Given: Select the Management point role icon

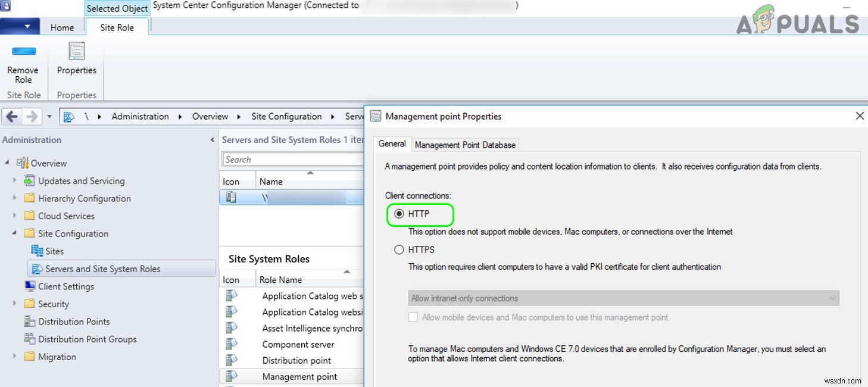Looking at the screenshot, I should tap(232, 376).
